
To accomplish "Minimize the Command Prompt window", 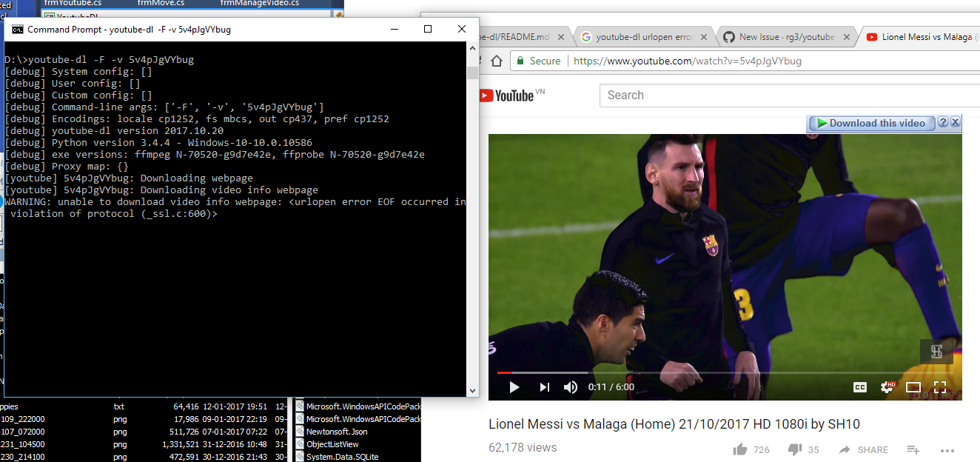I will coord(394,29).
